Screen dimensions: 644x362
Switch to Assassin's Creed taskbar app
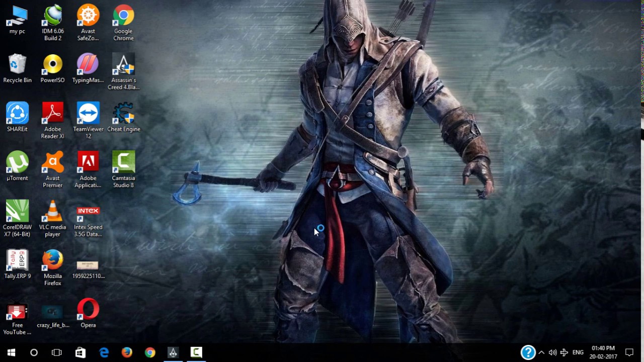point(173,352)
